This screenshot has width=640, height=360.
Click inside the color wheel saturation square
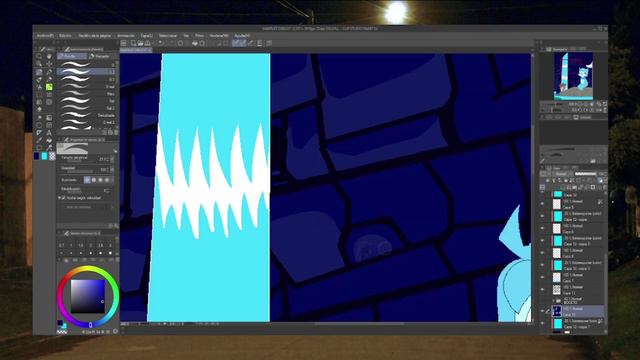(x=88, y=296)
